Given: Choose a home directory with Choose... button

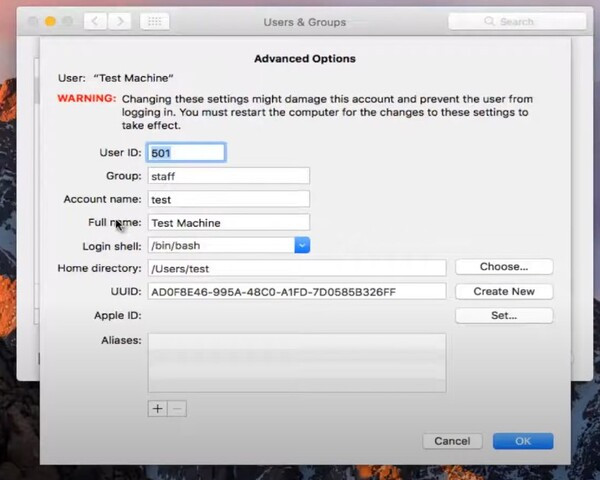Looking at the screenshot, I should 504,267.
